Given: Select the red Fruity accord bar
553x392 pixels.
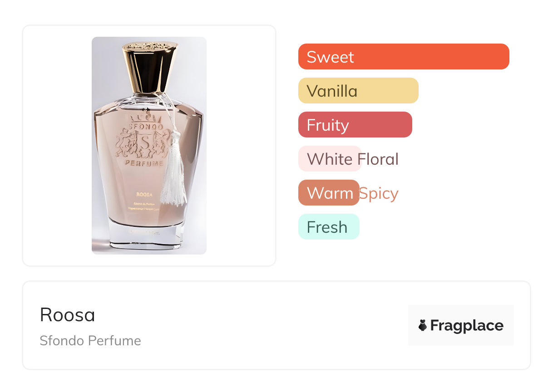Looking at the screenshot, I should [355, 125].
